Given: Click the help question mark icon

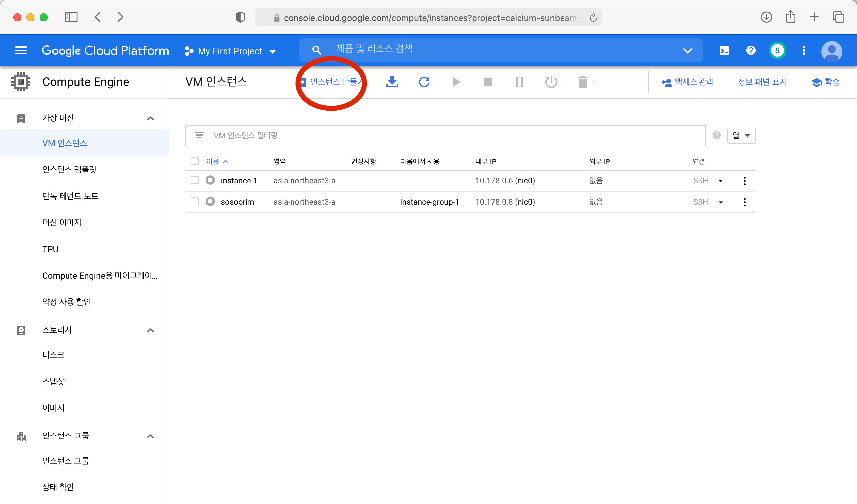Looking at the screenshot, I should 750,51.
